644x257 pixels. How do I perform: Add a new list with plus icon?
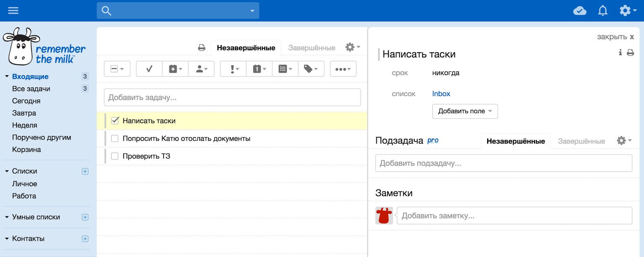(x=85, y=171)
